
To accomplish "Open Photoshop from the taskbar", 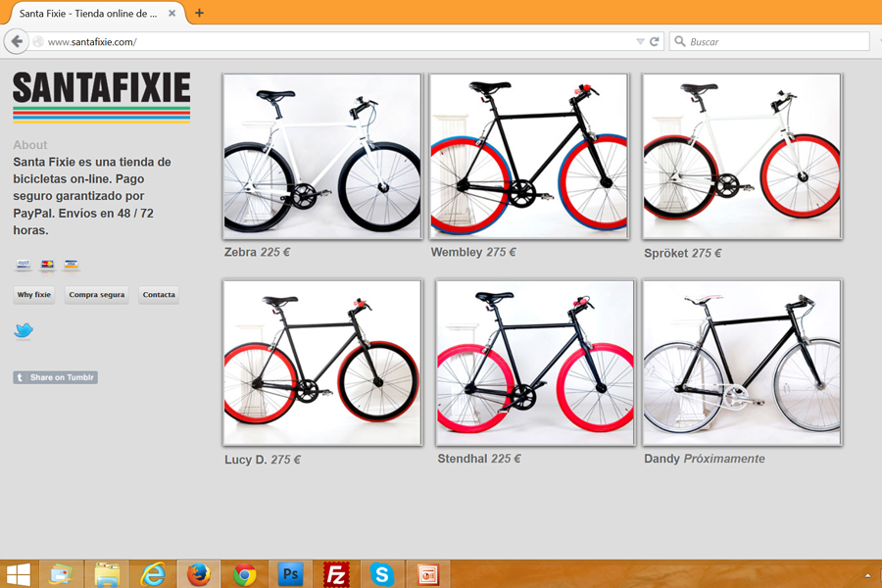I will (290, 574).
